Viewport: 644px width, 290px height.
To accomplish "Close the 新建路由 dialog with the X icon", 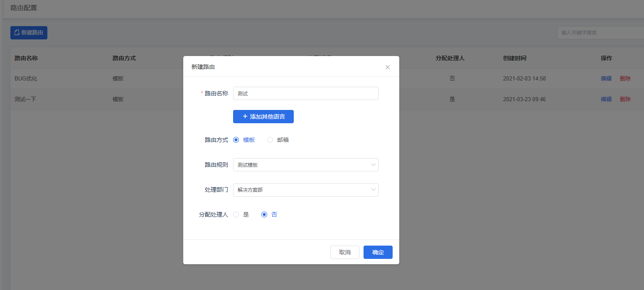I will pos(388,67).
